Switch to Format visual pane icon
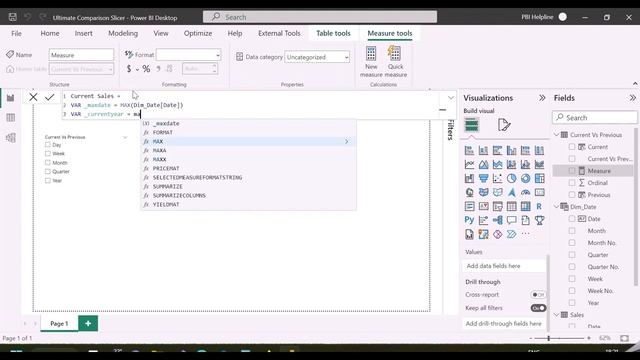The height and width of the screenshot is (360, 640). click(504, 125)
